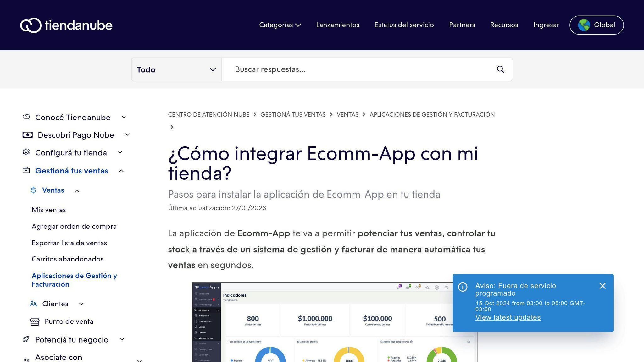Click the Potenciá tu negocio rocket icon
Screen dimensions: 644x362
(26, 339)
